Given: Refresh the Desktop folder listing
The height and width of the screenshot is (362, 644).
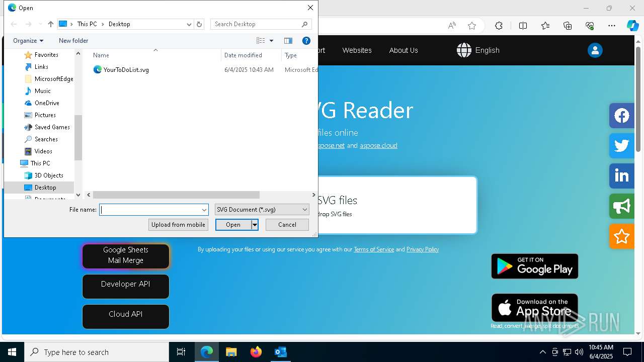Looking at the screenshot, I should [199, 24].
